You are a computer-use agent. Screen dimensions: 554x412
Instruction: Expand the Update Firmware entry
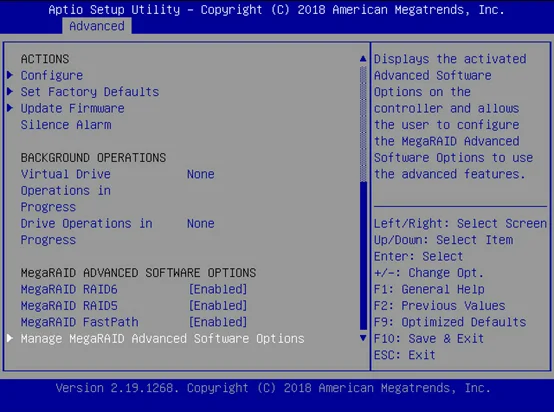72,108
